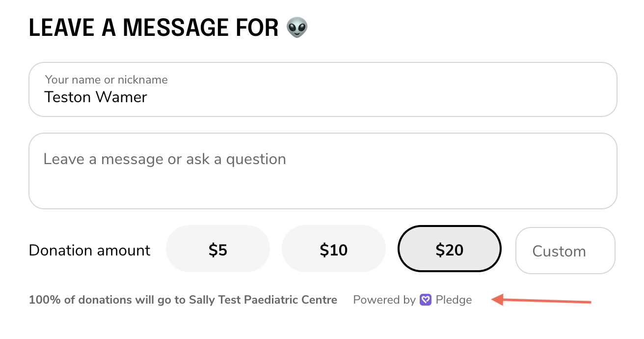The width and height of the screenshot is (644, 339).
Task: Click the red arrow annotation
Action: point(541,300)
